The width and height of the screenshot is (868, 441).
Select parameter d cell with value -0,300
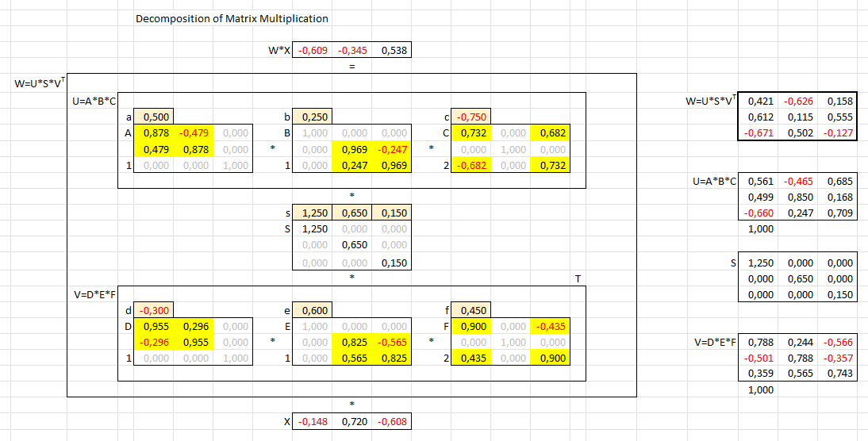point(154,311)
